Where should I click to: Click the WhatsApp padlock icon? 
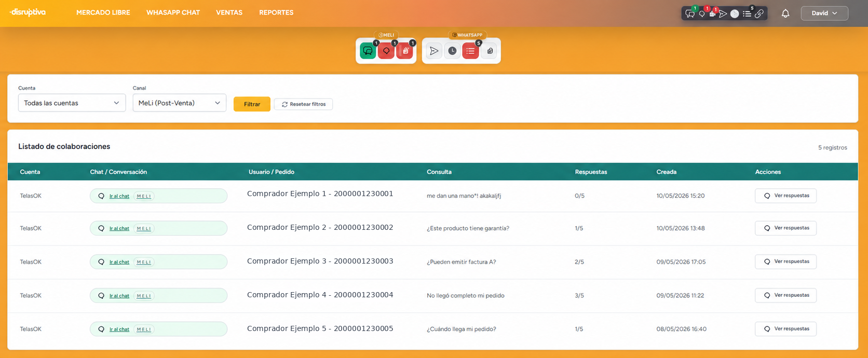click(489, 51)
